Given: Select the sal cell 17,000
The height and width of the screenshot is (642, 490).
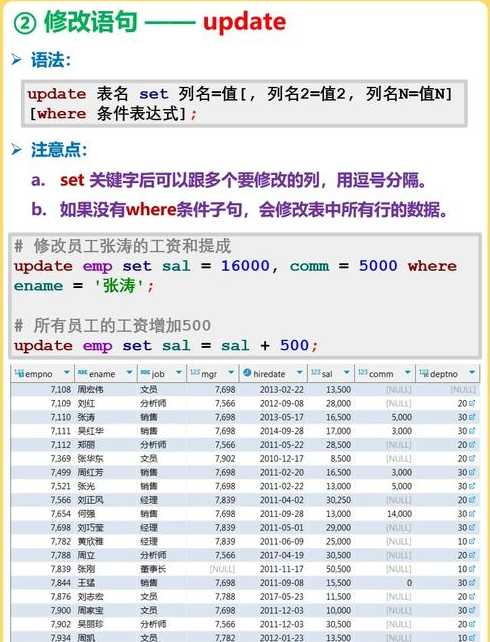Looking at the screenshot, I should (x=338, y=431).
